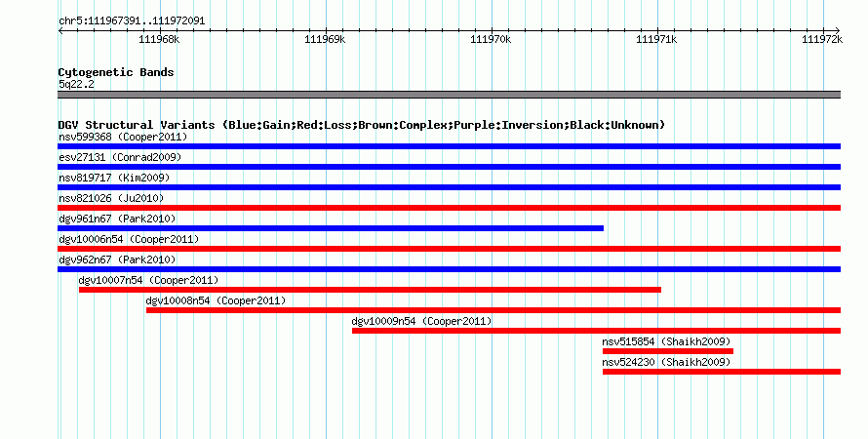The image size is (868, 439).
Task: Select the dgv961n67 shorter blue bar
Action: click(x=331, y=228)
